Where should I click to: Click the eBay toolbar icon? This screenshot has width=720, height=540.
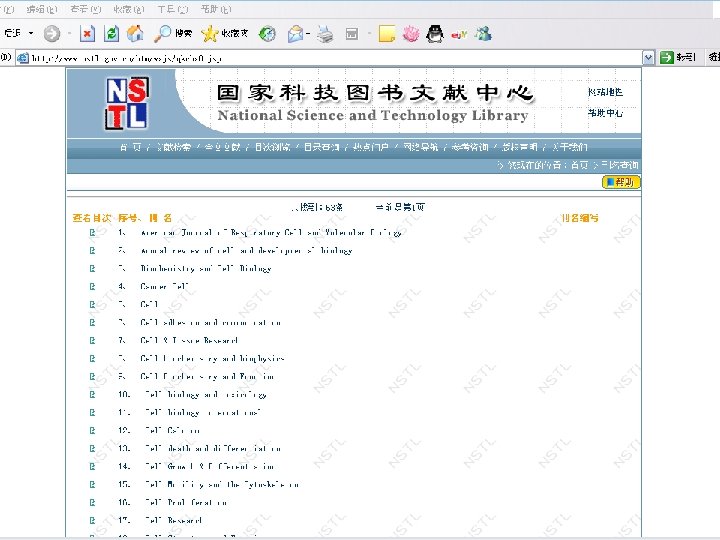point(459,34)
